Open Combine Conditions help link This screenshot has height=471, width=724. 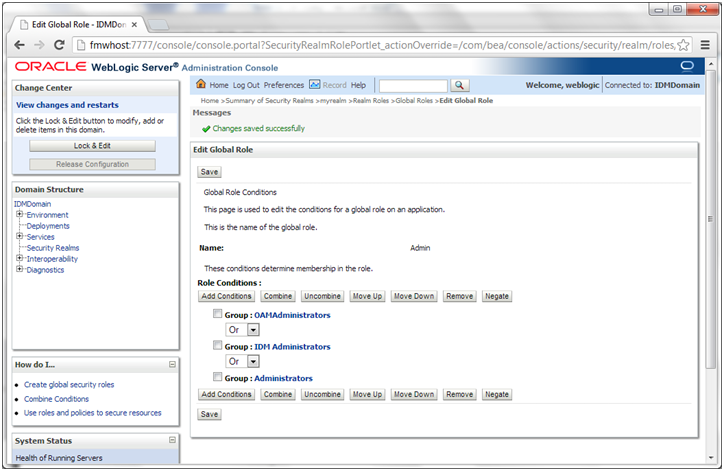[x=56, y=399]
